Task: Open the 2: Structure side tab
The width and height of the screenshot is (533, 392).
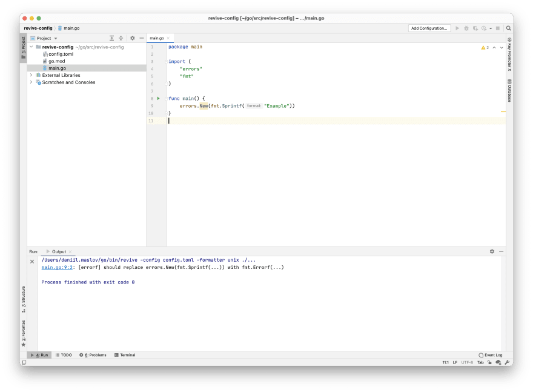Action: [24, 299]
